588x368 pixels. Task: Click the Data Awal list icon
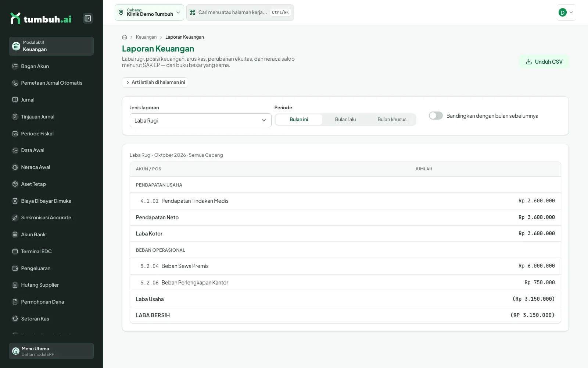click(x=15, y=150)
